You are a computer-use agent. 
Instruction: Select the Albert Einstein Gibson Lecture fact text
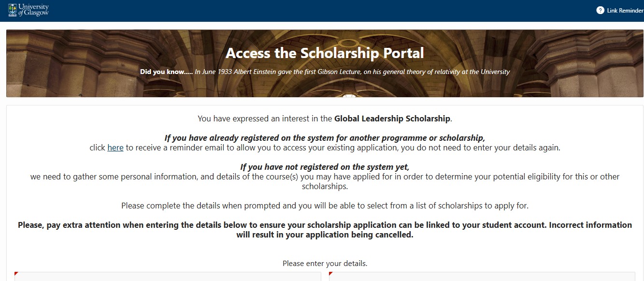pyautogui.click(x=352, y=72)
